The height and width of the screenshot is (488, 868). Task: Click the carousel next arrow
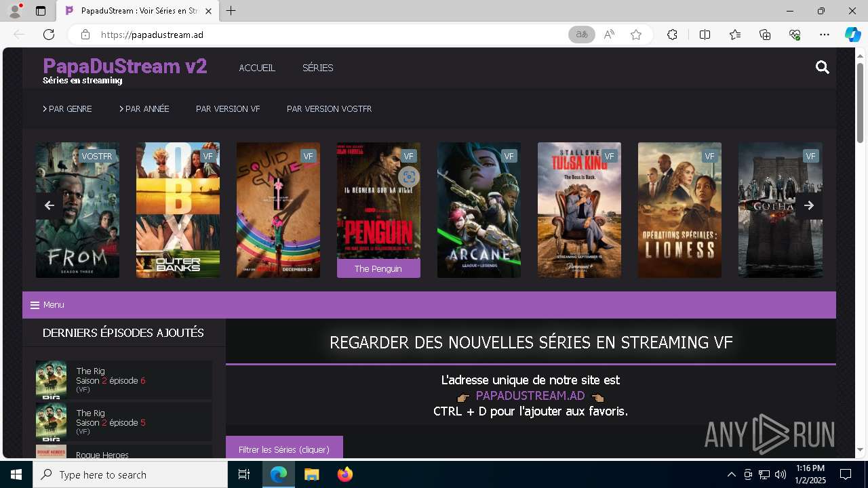click(809, 205)
